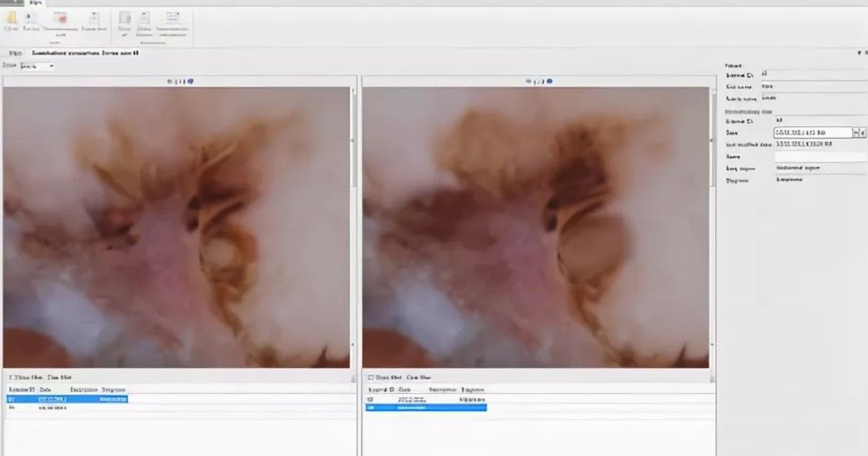Open the date field dropdown arrow in the right panel
The width and height of the screenshot is (868, 456).
click(855, 132)
